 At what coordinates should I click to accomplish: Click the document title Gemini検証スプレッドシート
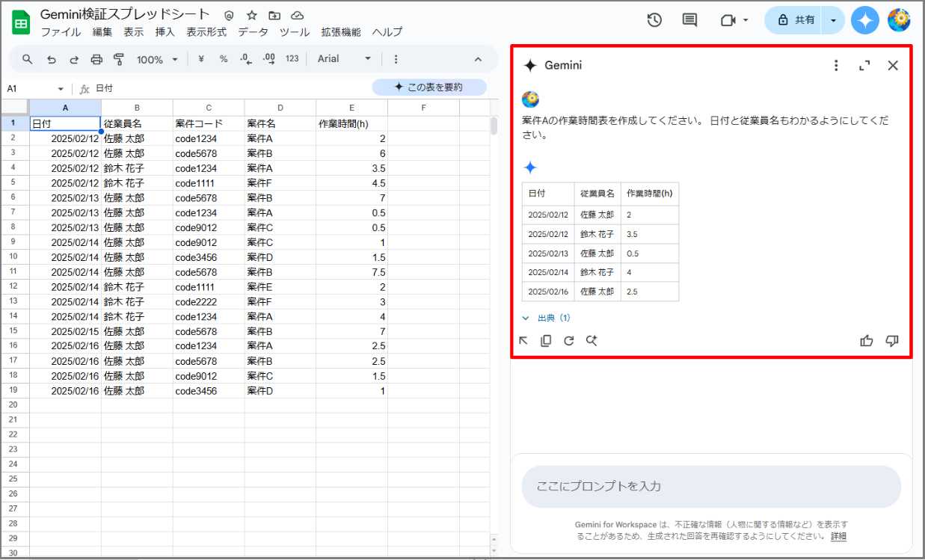[x=125, y=15]
